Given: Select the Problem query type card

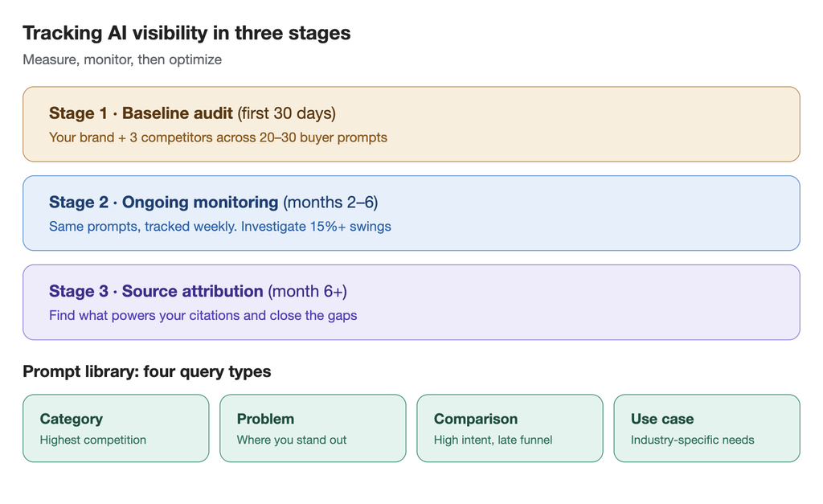Looking at the screenshot, I should (313, 428).
